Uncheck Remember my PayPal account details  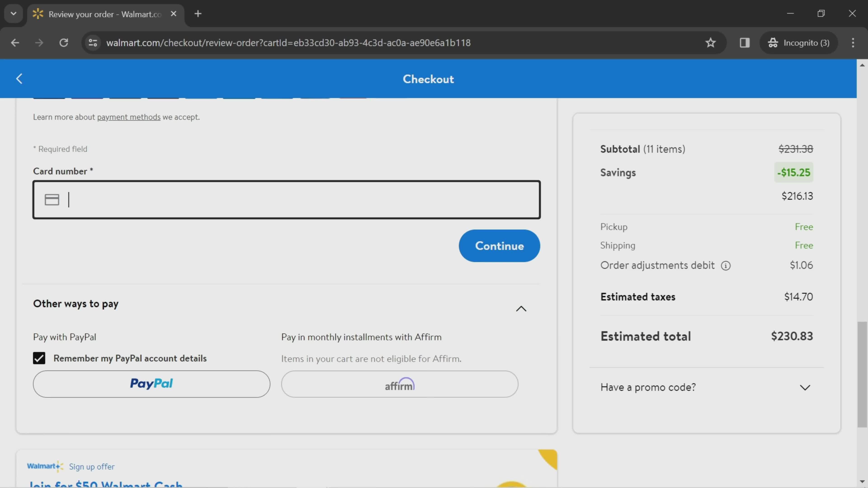tap(39, 358)
